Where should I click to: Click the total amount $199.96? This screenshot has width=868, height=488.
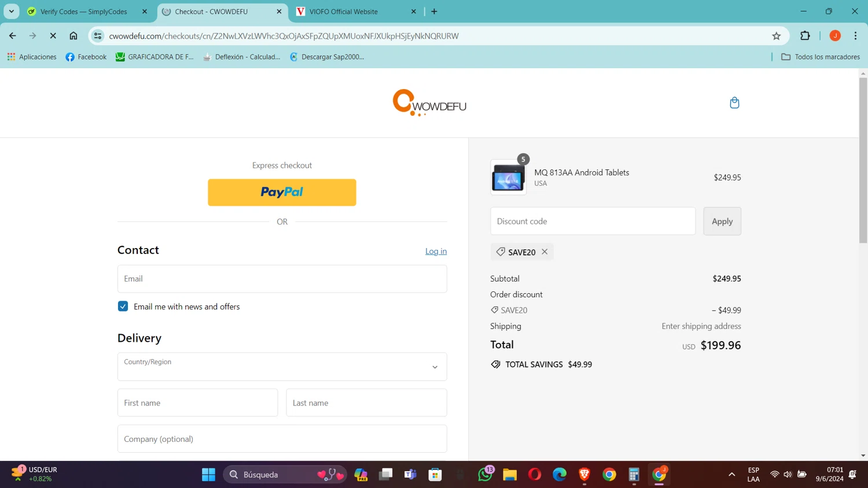coord(720,345)
